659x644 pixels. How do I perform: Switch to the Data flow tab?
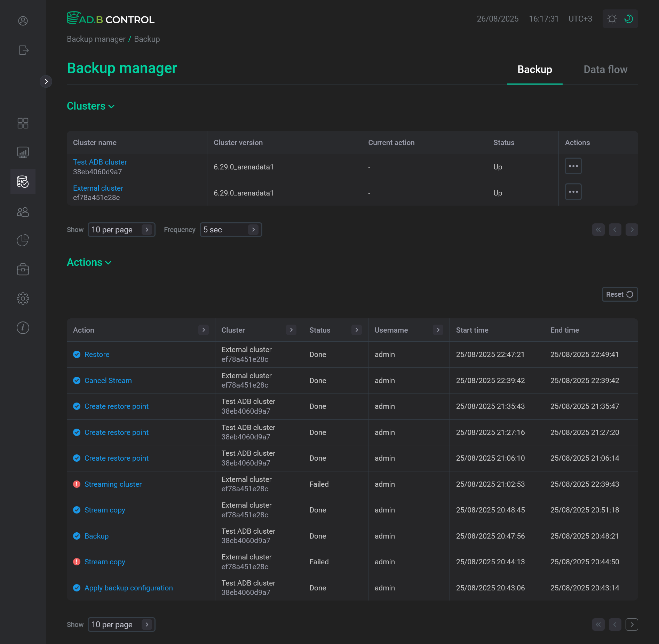605,70
